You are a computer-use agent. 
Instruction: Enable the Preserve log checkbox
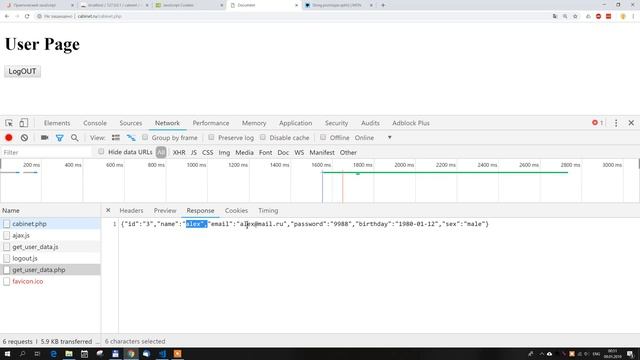click(211, 138)
